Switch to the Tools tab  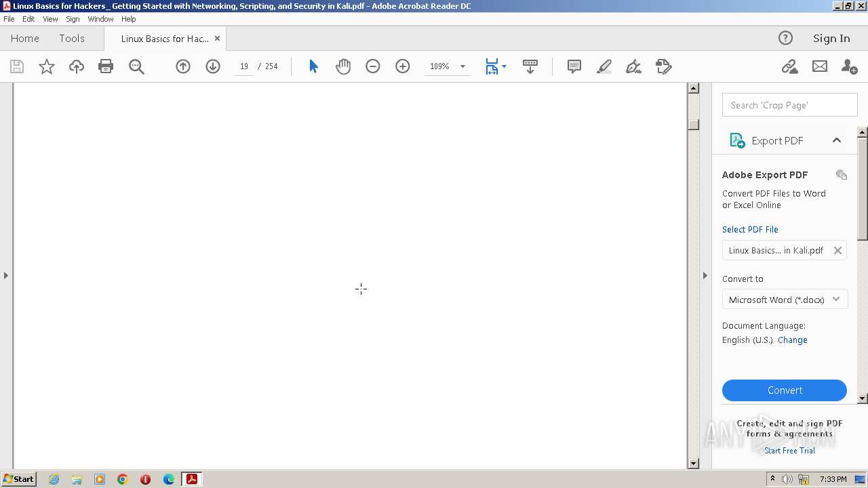pyautogui.click(x=72, y=38)
